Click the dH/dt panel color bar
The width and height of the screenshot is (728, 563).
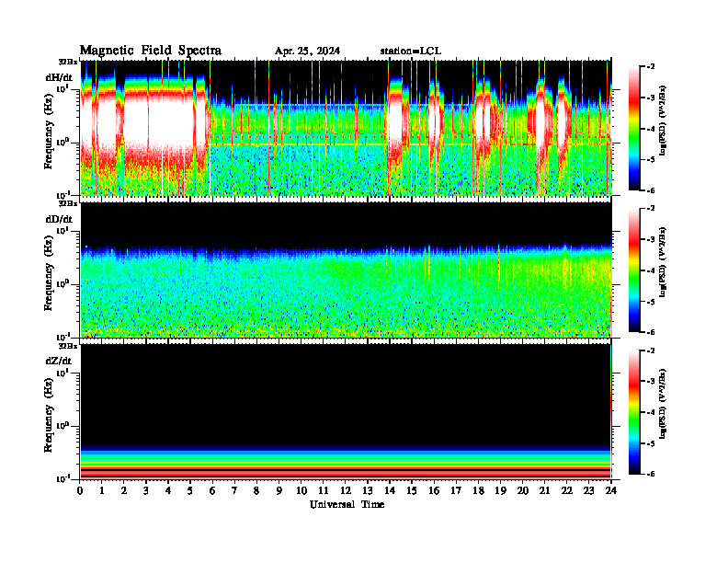(634, 129)
